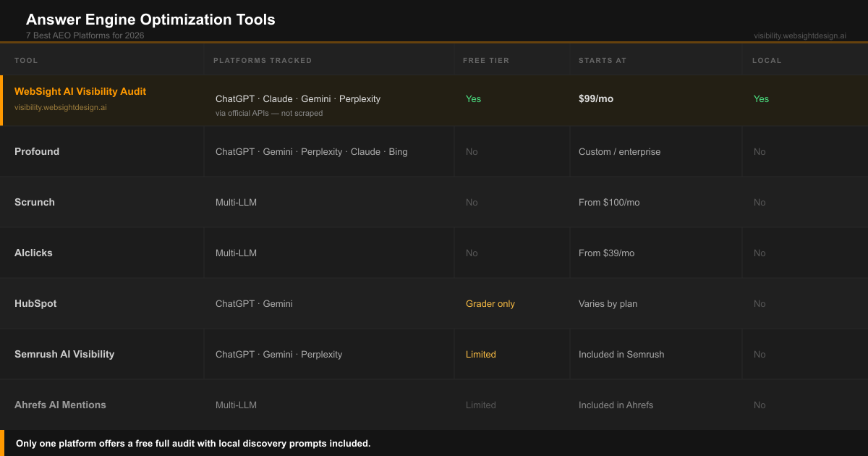Click the 'Answer Engine Optimization Tools' heading
Screen dimensions: 868x456
tap(150, 20)
